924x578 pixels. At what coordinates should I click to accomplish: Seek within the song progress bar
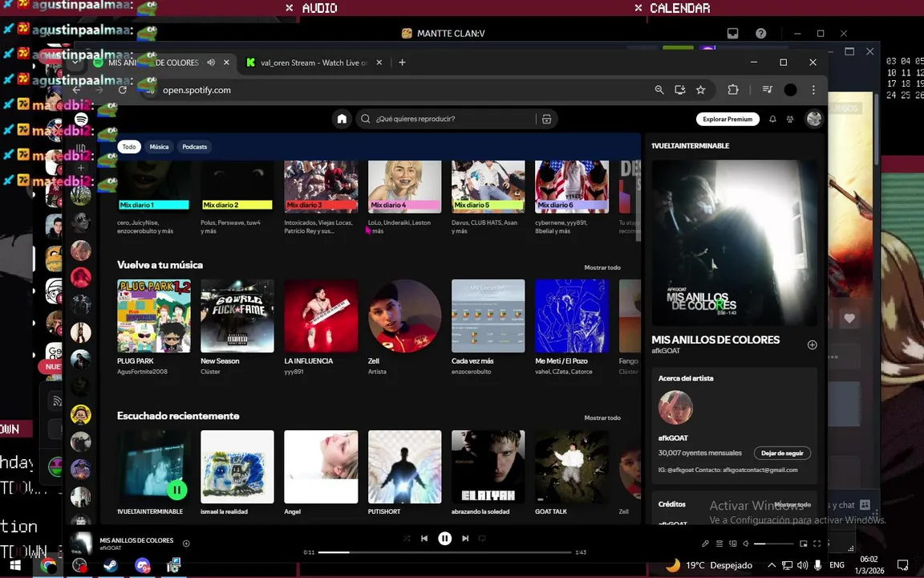(445, 552)
